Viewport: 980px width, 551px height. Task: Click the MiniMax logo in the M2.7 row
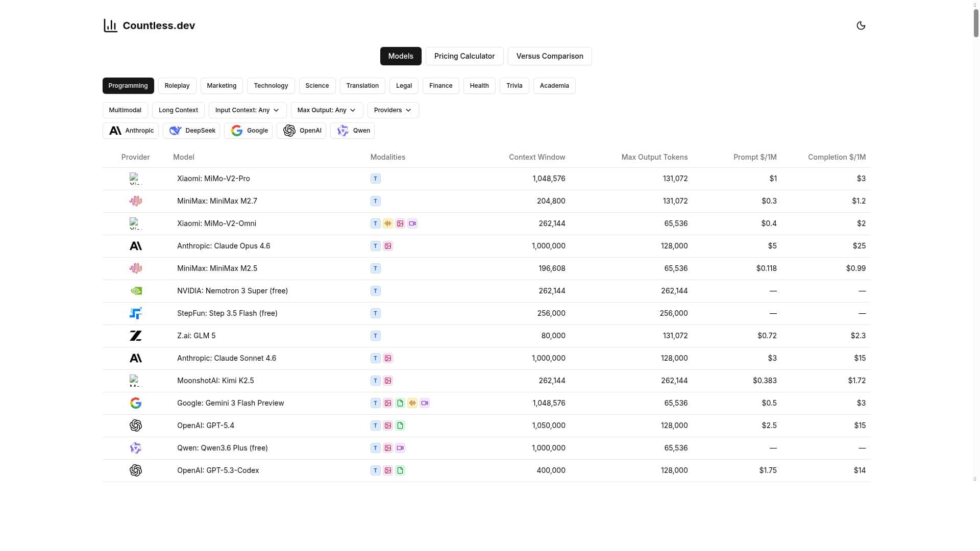point(136,201)
